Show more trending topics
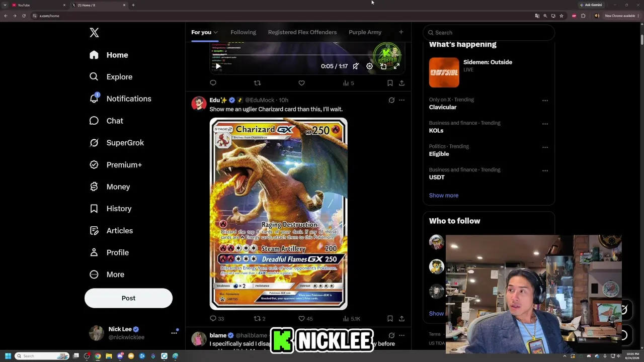Viewport: 644px width, 362px height. click(444, 196)
